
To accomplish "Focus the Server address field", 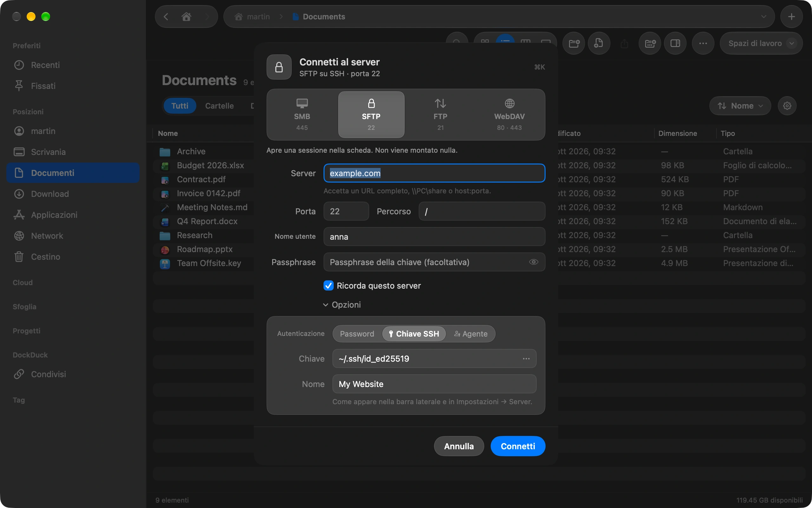I will 434,173.
